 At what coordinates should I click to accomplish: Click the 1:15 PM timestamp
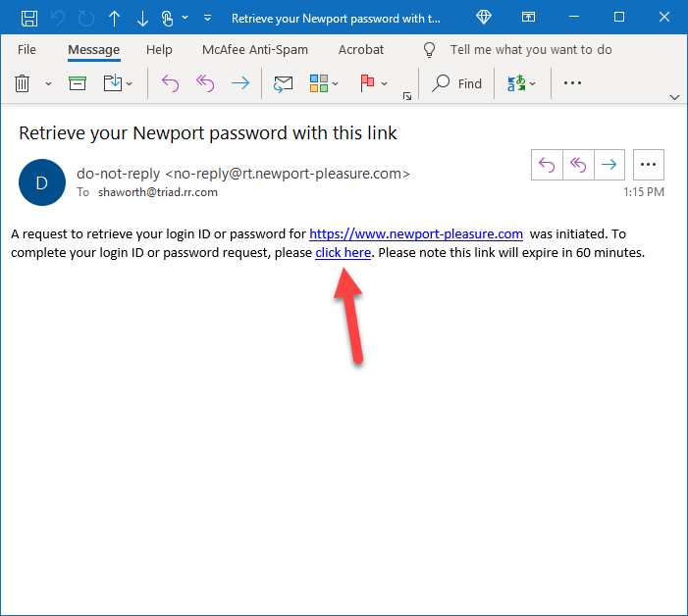(644, 192)
